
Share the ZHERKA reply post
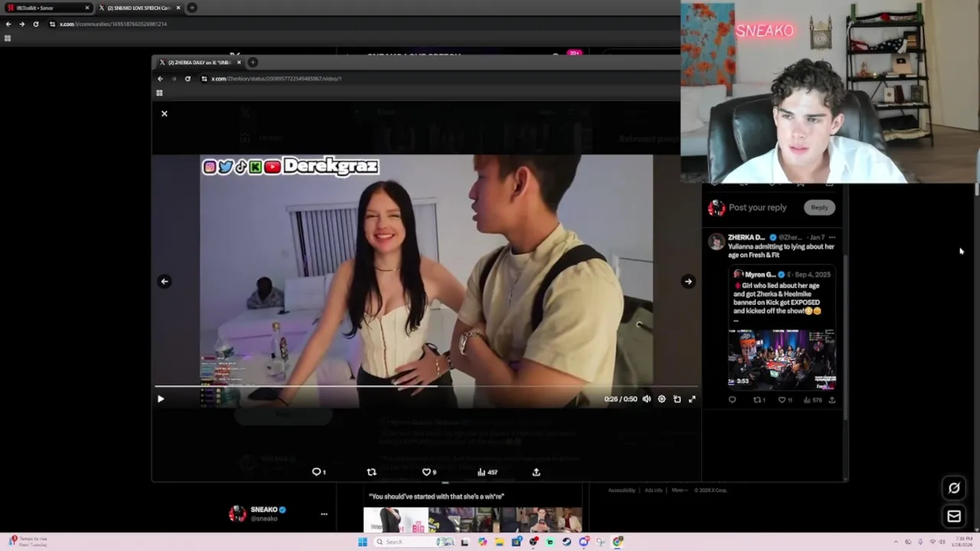832,399
